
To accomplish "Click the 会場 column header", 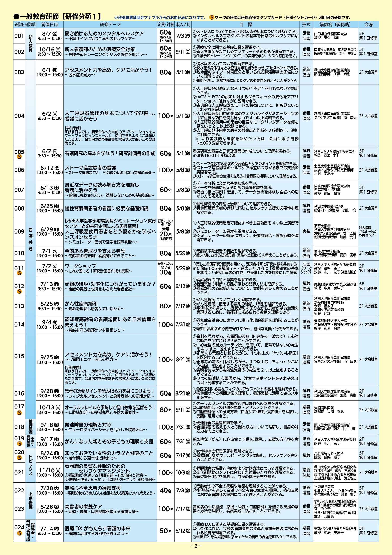I will [x=368, y=24].
